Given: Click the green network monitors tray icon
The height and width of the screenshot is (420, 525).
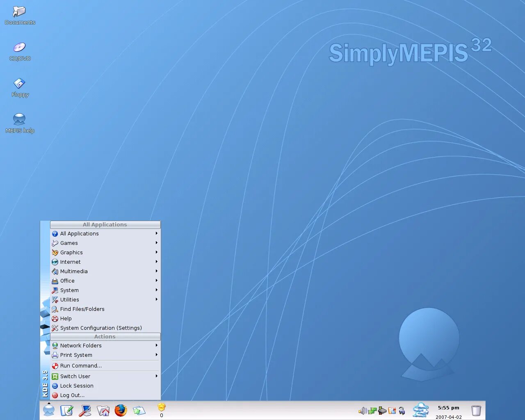Looking at the screenshot, I should click(372, 411).
